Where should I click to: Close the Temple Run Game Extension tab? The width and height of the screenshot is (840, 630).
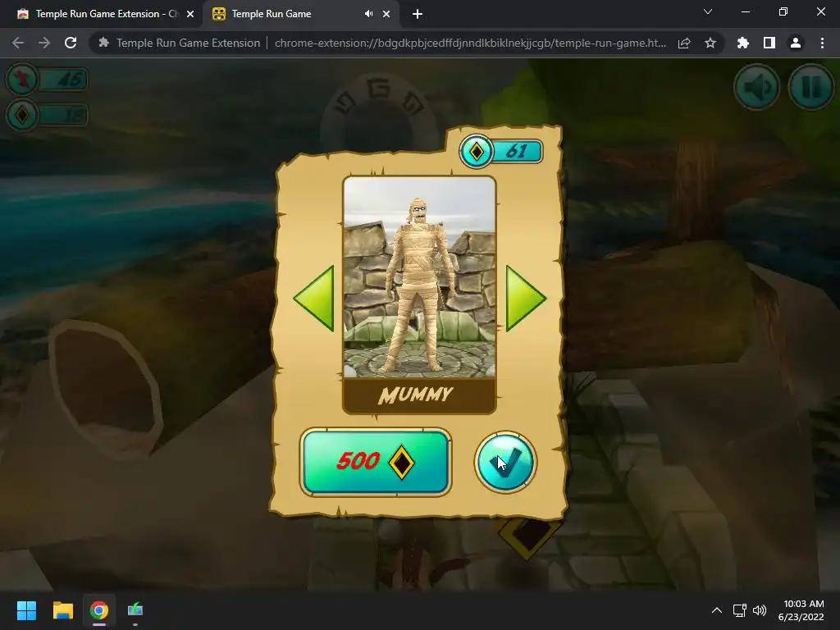pos(190,14)
